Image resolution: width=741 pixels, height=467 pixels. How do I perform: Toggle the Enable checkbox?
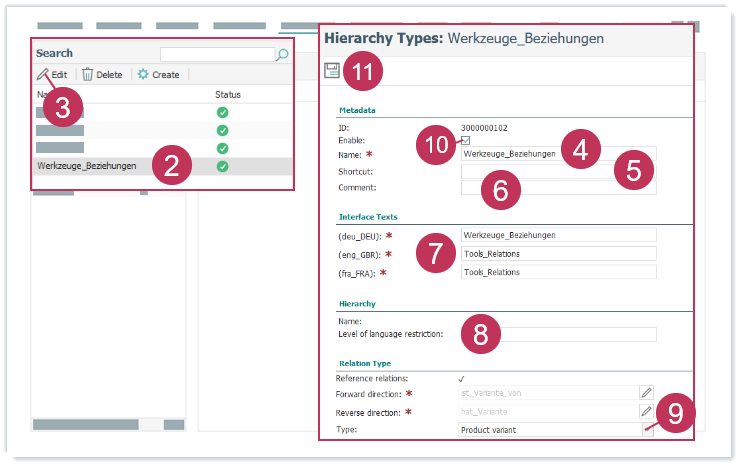click(x=465, y=141)
